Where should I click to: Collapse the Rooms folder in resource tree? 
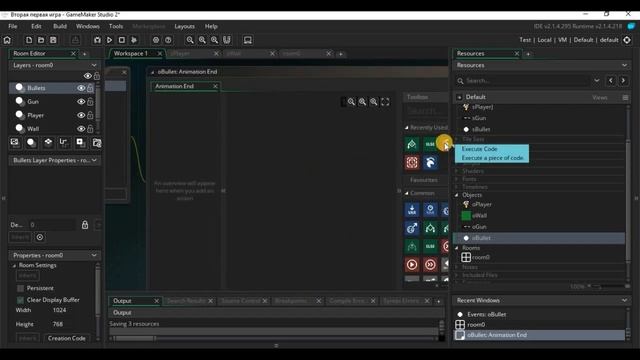[457, 248]
